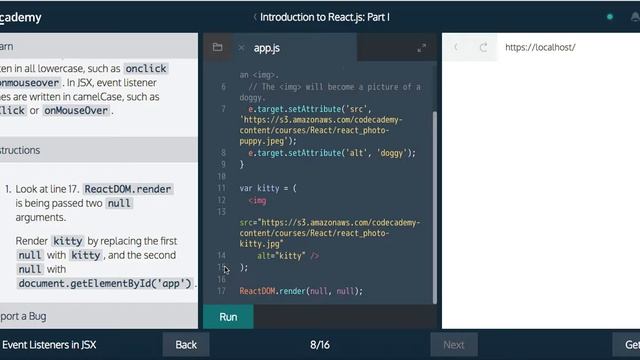Image resolution: width=640 pixels, height=360 pixels.
Task: Click line number 11 in the gutter
Action: point(221,188)
